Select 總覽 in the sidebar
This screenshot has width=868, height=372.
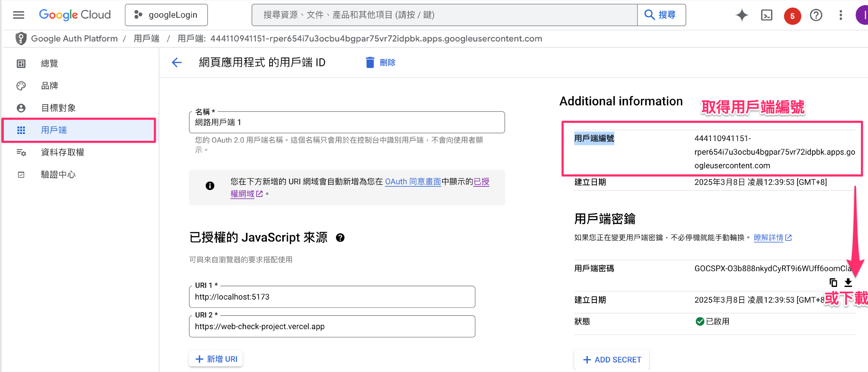49,64
